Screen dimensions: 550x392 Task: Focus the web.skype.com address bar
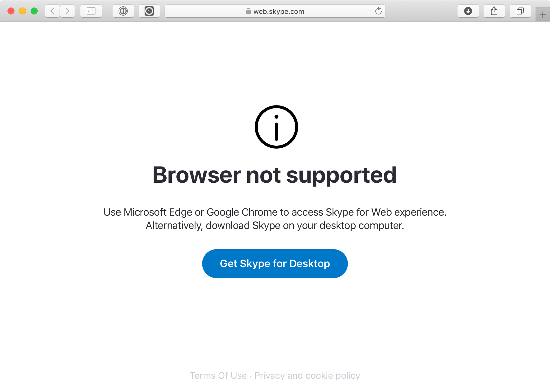tap(275, 11)
